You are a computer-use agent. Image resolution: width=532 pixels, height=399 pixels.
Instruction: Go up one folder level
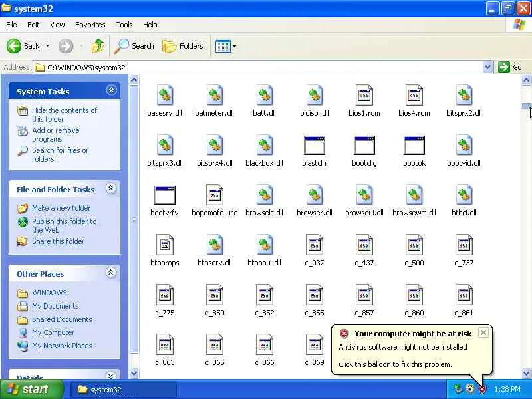[98, 46]
